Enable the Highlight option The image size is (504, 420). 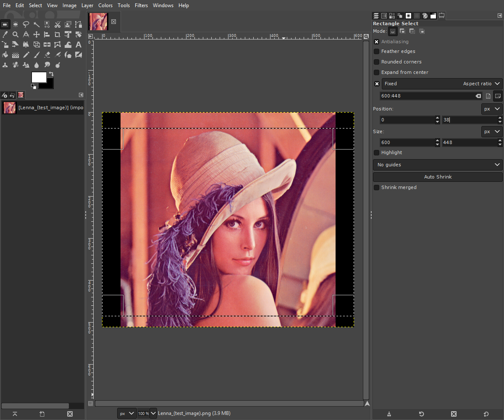point(376,152)
